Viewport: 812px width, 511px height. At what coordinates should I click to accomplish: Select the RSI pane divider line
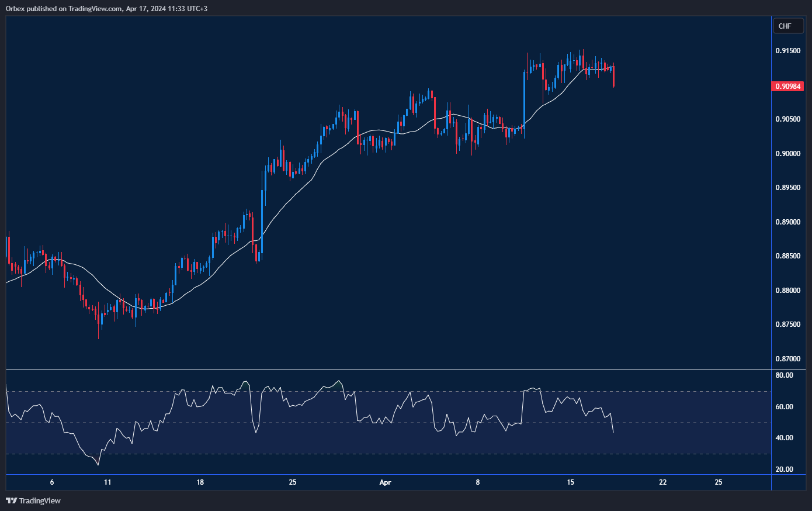[386, 369]
